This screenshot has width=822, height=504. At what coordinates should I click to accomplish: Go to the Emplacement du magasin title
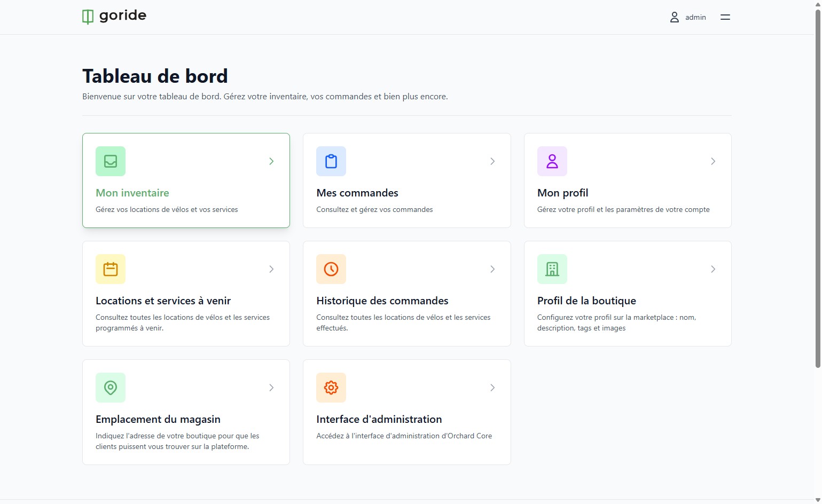pos(158,419)
